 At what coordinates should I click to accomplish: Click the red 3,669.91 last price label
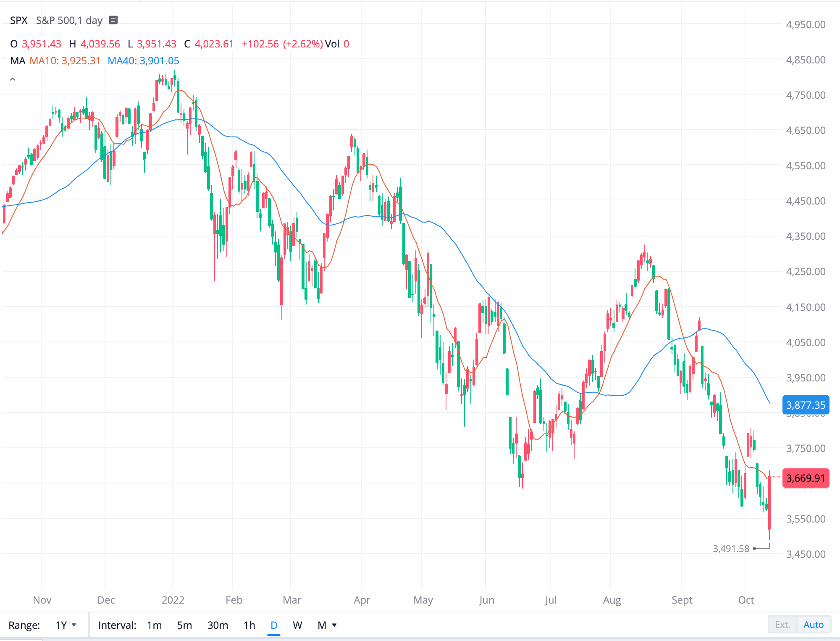(x=805, y=478)
